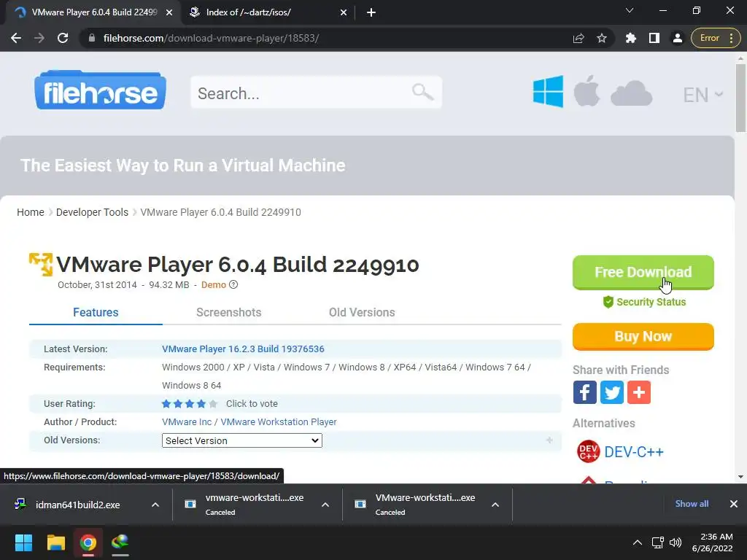Open the Security Status link
The image size is (747, 560).
pos(645,302)
